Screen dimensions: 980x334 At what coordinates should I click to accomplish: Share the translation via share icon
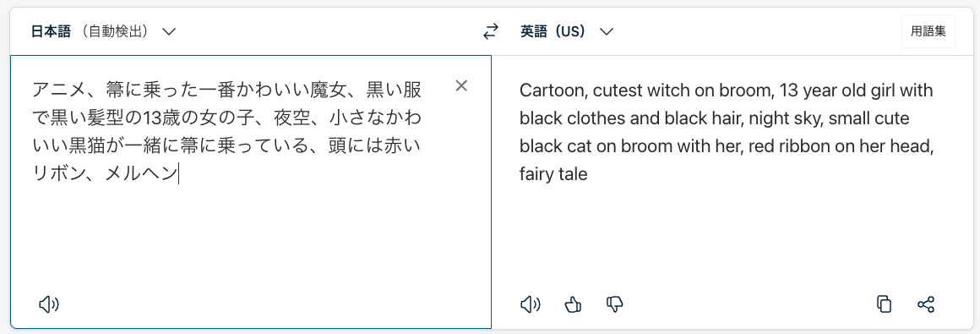(926, 304)
